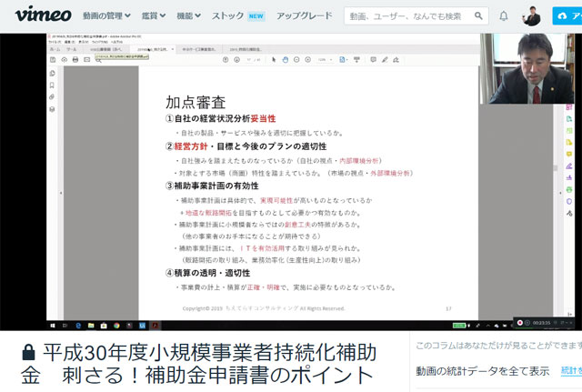The height and width of the screenshot is (392, 582).
Task: Click 動画の統計データを全て表示 link
Action: click(x=482, y=371)
